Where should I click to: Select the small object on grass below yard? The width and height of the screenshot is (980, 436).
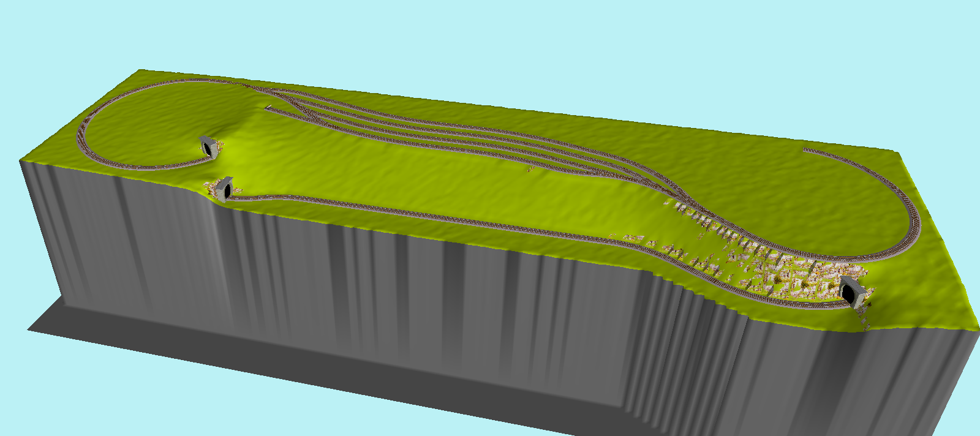click(530, 170)
